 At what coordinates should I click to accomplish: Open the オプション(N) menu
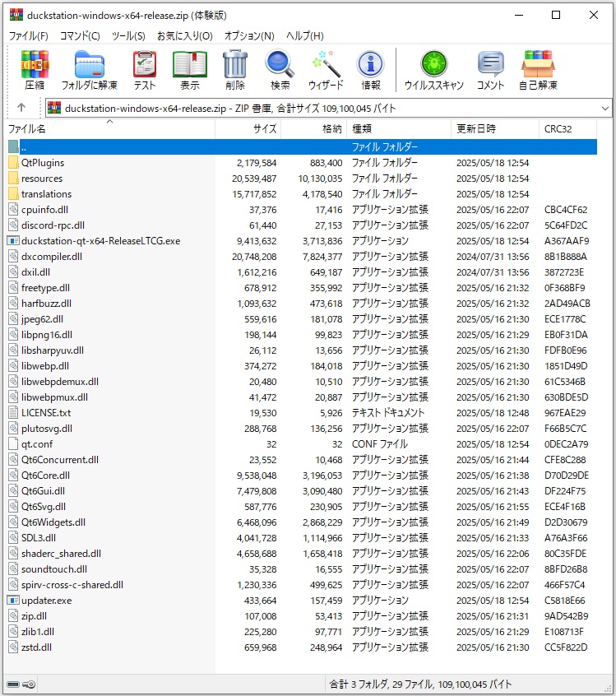(x=249, y=35)
